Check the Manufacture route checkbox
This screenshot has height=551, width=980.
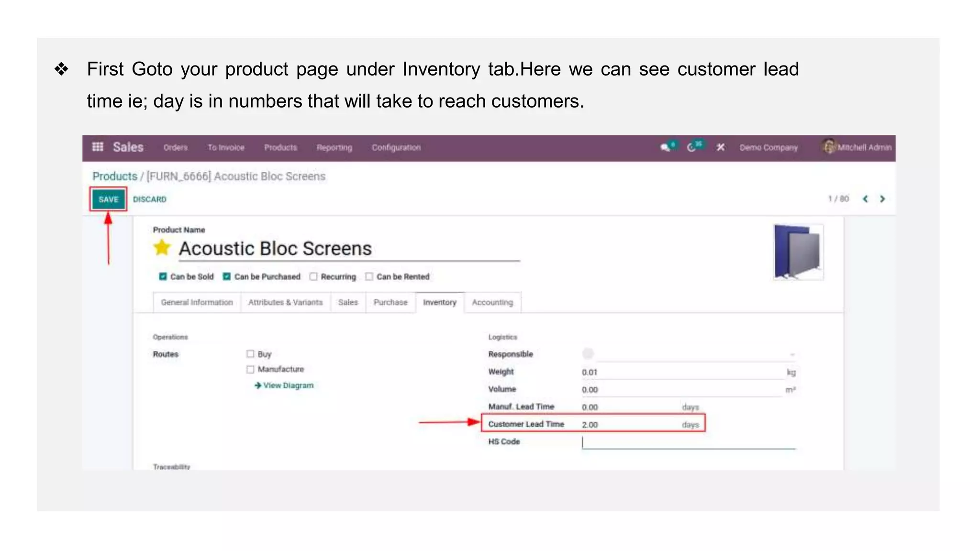(250, 369)
